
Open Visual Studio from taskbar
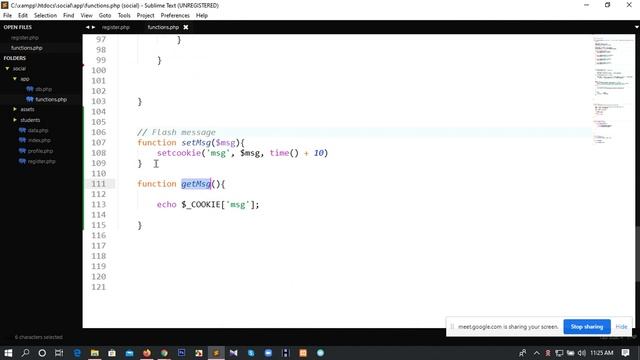[x=233, y=353]
